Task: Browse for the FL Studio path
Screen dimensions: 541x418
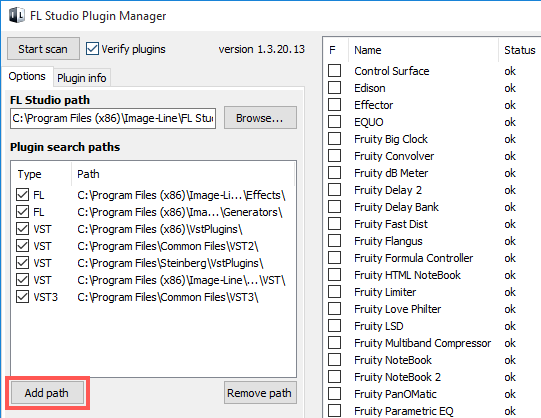Action: pyautogui.click(x=260, y=118)
